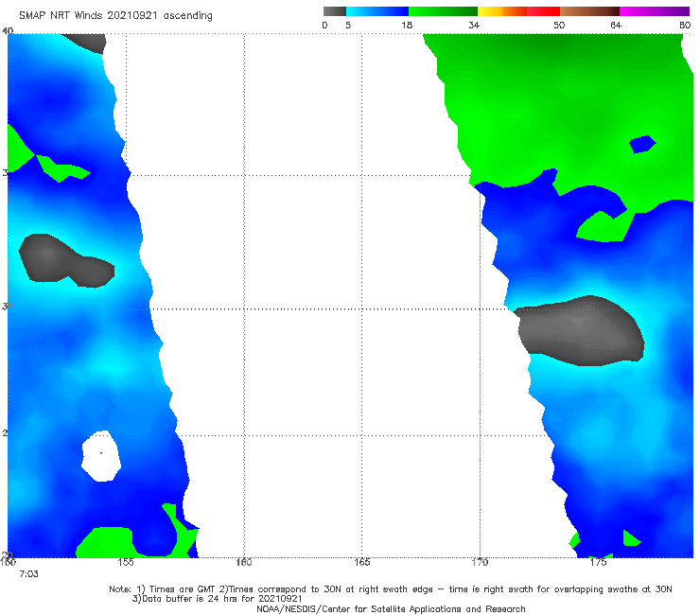Click the NOAA/NESDIS credit line
The image size is (700, 615).
tap(391, 608)
